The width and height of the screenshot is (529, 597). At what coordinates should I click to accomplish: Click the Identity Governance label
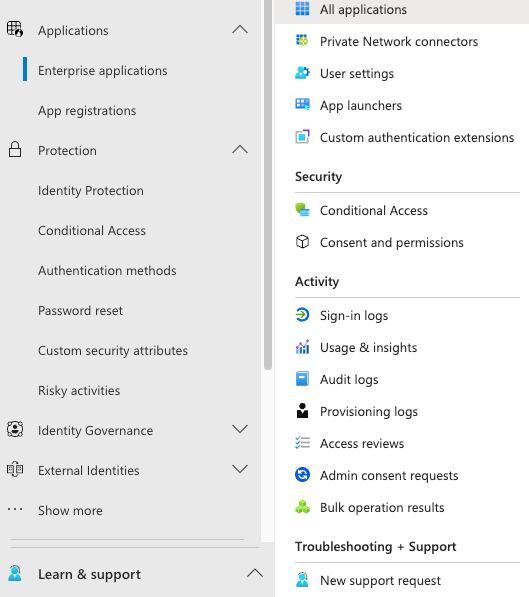[95, 430]
